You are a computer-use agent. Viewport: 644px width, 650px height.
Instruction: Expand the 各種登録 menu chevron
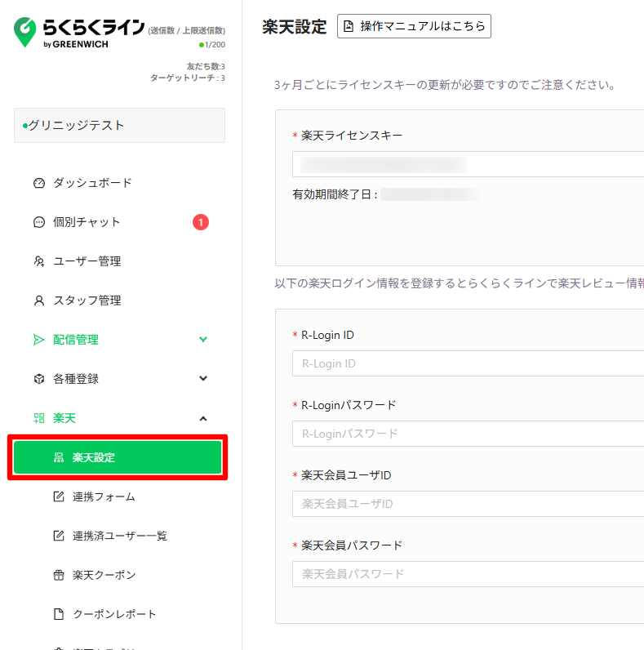click(x=203, y=378)
